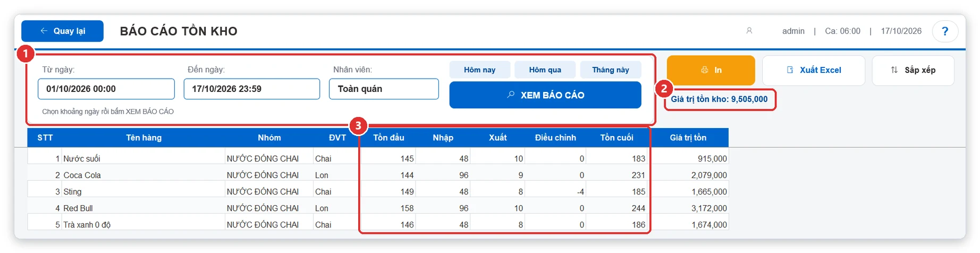Screen dimensions: 980x253
Task: Click the Nhóm column header
Action: (269, 138)
